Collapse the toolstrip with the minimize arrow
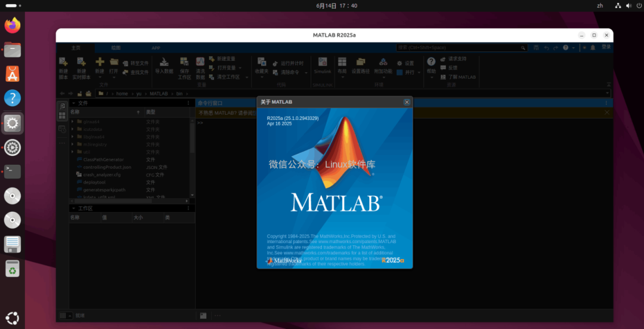Screen dimensions: 644x329 (609, 84)
